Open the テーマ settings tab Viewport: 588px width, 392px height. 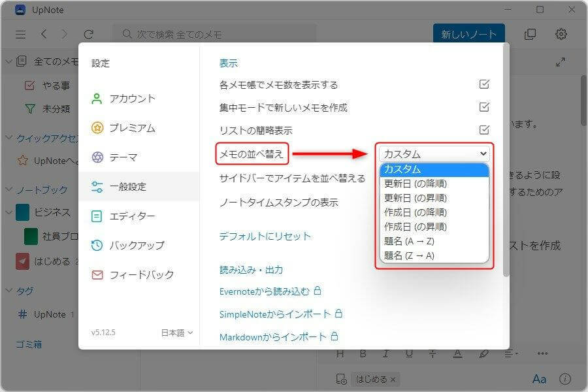tap(139, 157)
